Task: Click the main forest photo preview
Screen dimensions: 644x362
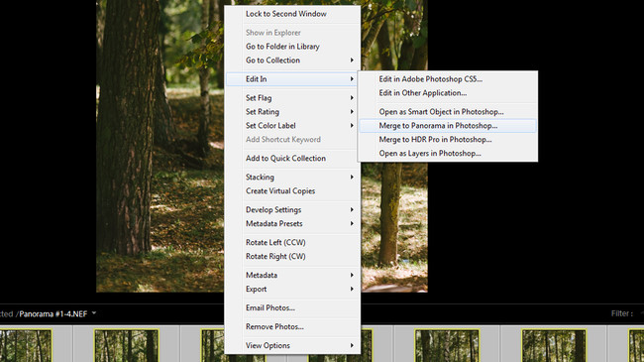Action: (x=161, y=146)
